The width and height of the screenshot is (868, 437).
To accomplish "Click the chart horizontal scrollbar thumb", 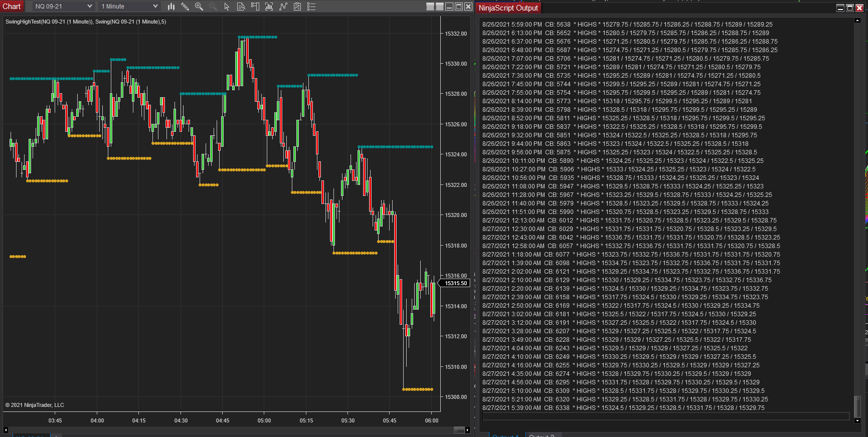I will coord(459,430).
